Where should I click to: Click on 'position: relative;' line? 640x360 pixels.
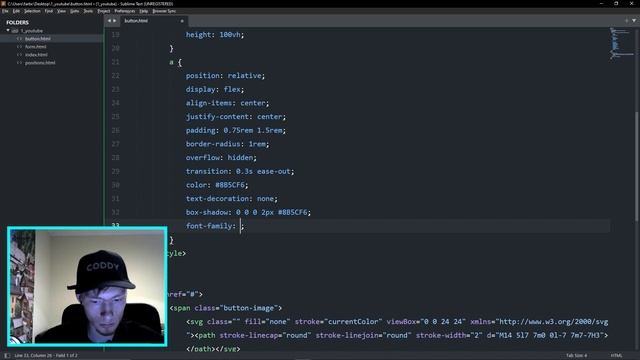[225, 76]
